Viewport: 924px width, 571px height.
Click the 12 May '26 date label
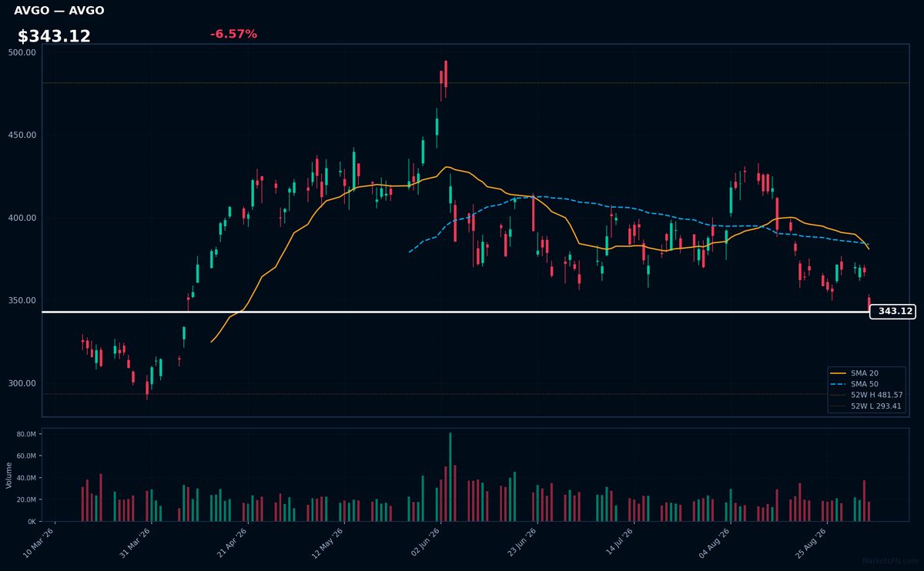tap(329, 543)
